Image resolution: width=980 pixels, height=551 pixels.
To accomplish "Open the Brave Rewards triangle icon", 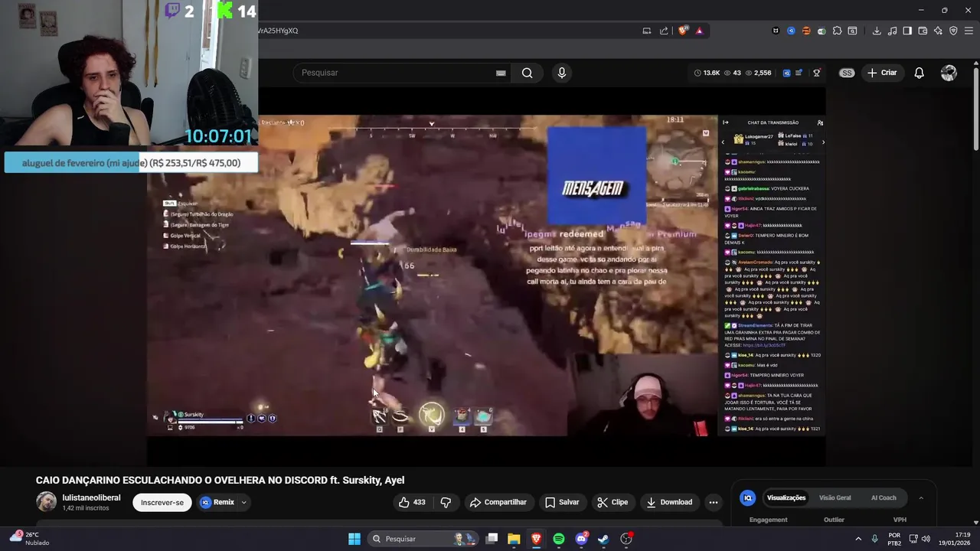I will point(699,31).
